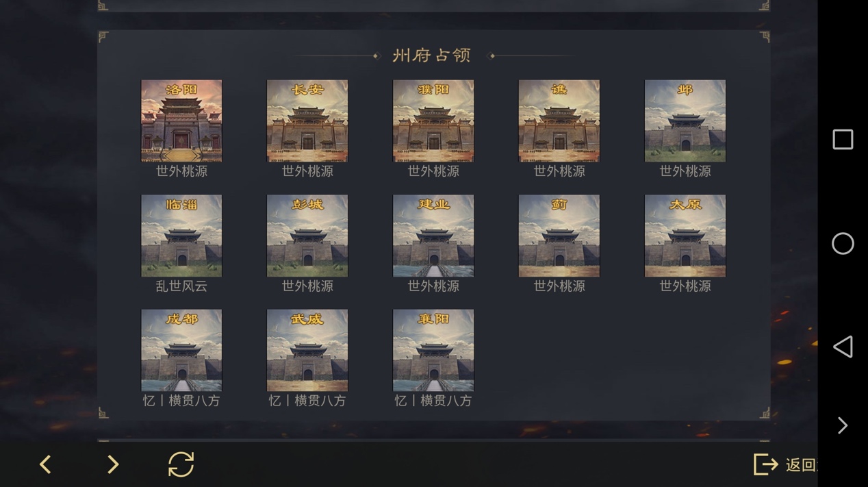The width and height of the screenshot is (868, 487).
Task: Click the refresh icon in bottom bar
Action: tap(181, 464)
